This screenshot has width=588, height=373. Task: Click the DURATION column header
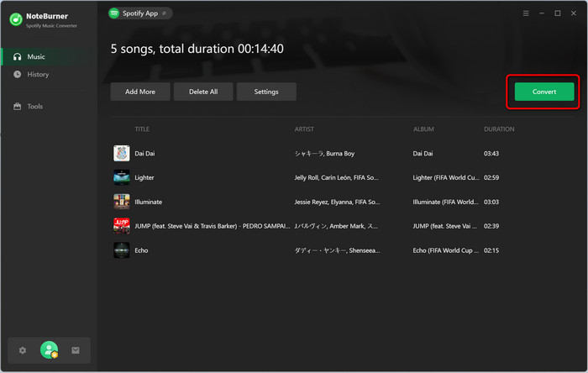tap(499, 129)
